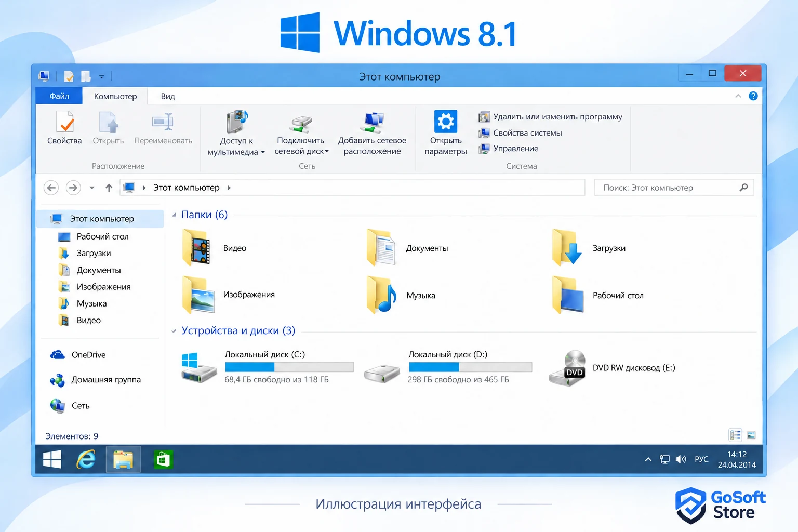This screenshot has width=798, height=532.
Task: Click Открыть параметры gear icon
Action: tap(446, 122)
